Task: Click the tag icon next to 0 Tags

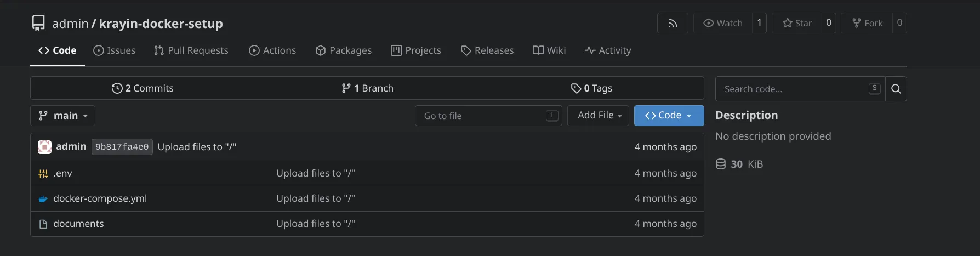Action: click(576, 88)
